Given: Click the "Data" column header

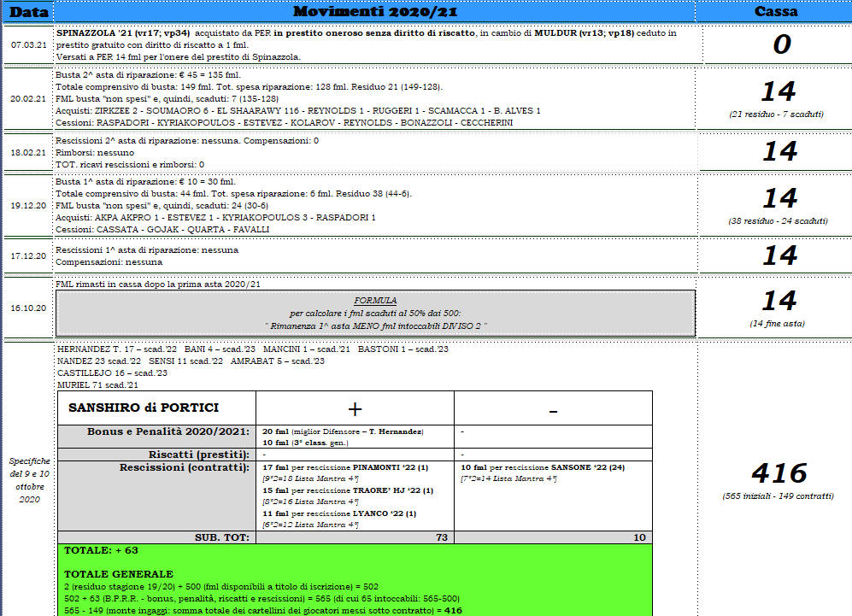Looking at the screenshot, I should 29,12.
